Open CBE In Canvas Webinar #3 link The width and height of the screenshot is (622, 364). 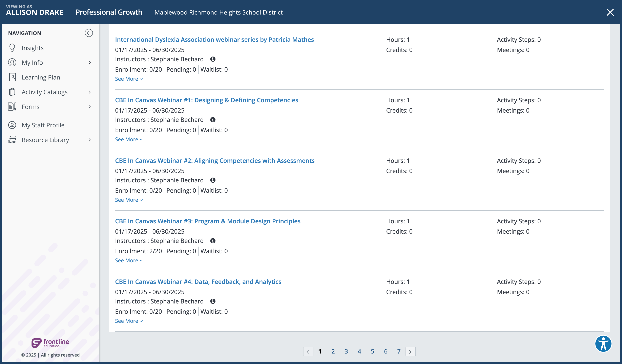pyautogui.click(x=208, y=221)
